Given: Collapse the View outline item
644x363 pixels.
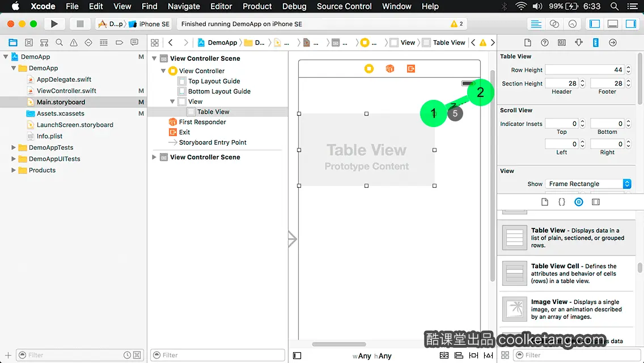Looking at the screenshot, I should tap(172, 102).
